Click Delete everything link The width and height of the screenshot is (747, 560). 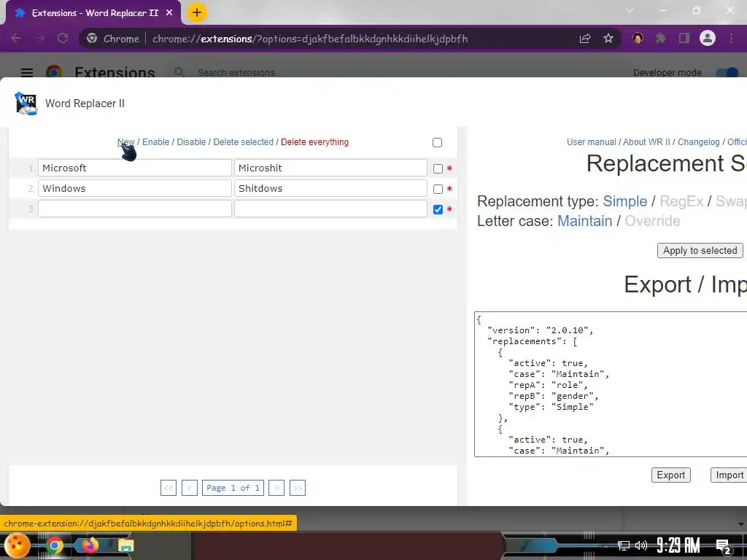coord(314,142)
